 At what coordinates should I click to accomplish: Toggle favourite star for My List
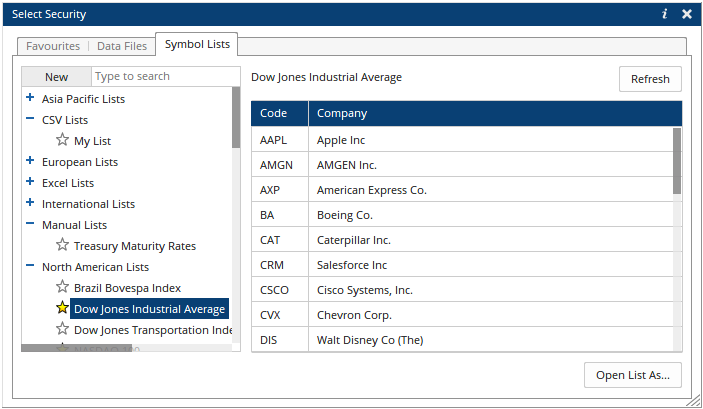pos(62,140)
